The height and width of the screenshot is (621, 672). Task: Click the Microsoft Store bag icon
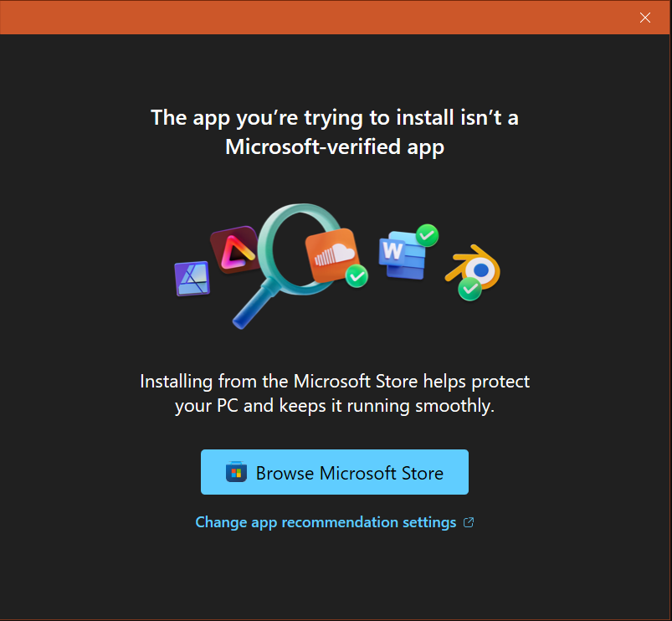tap(237, 473)
